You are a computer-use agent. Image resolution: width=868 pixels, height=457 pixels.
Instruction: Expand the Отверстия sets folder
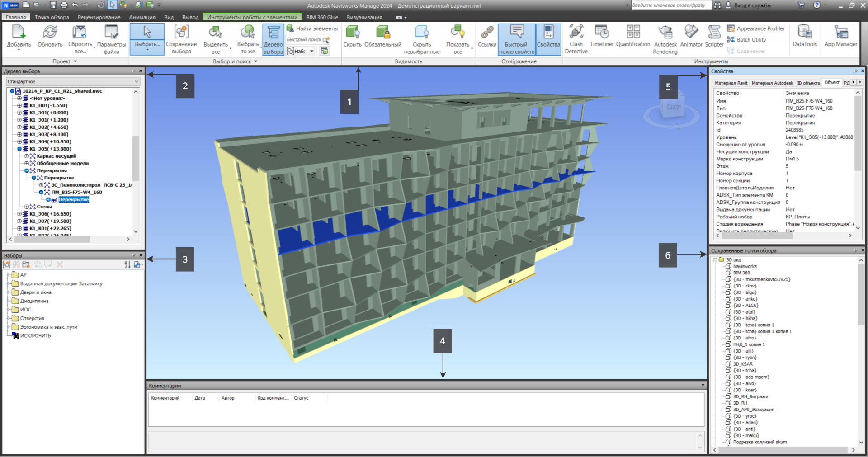[x=8, y=318]
